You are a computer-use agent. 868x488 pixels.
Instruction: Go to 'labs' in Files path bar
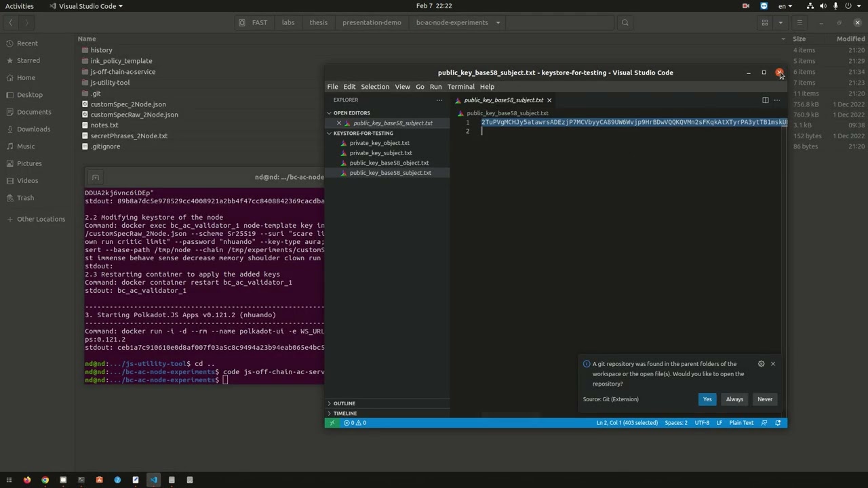click(x=288, y=22)
